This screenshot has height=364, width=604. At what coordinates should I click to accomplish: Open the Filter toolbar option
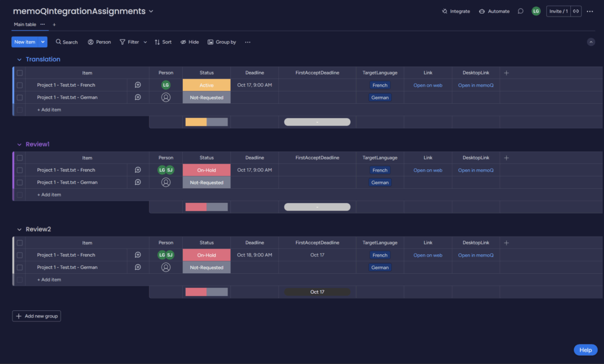(130, 42)
